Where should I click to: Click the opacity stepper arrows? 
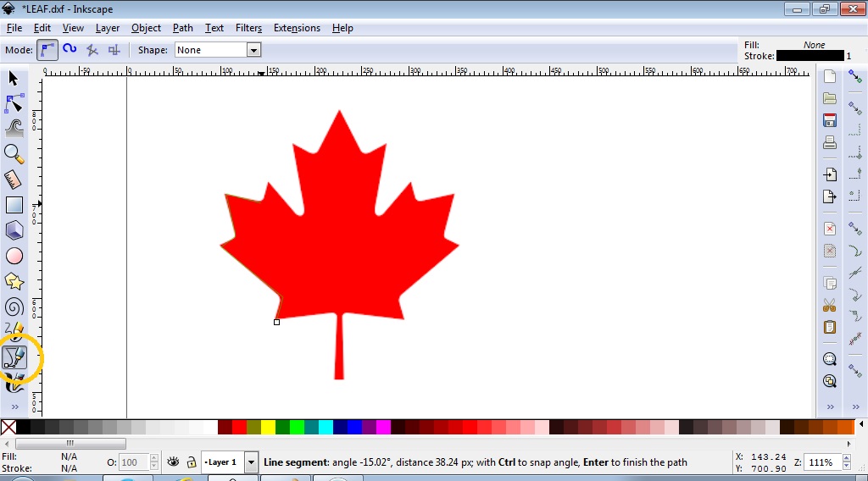(x=154, y=462)
